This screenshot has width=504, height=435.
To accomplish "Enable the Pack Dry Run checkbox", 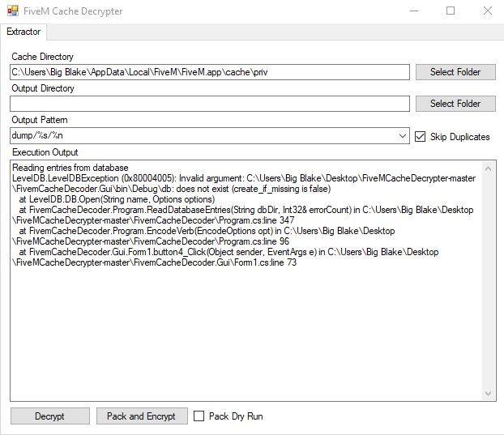I will point(199,416).
